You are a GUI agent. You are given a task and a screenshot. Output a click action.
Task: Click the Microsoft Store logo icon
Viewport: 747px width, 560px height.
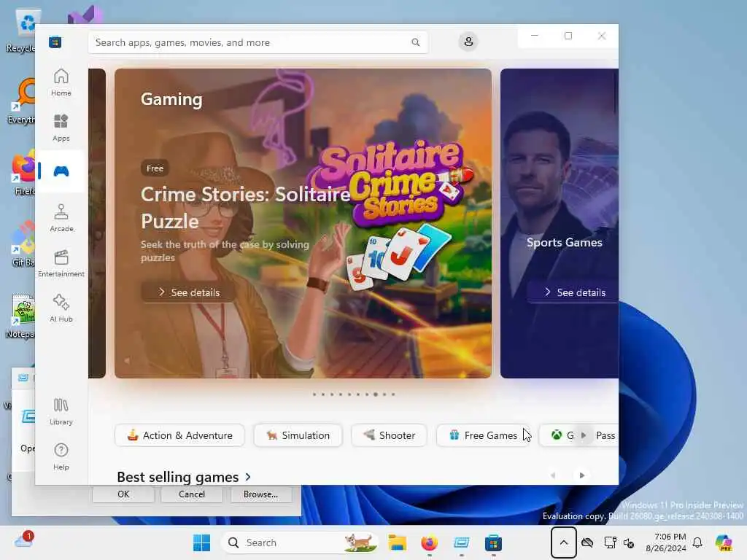[x=55, y=42]
